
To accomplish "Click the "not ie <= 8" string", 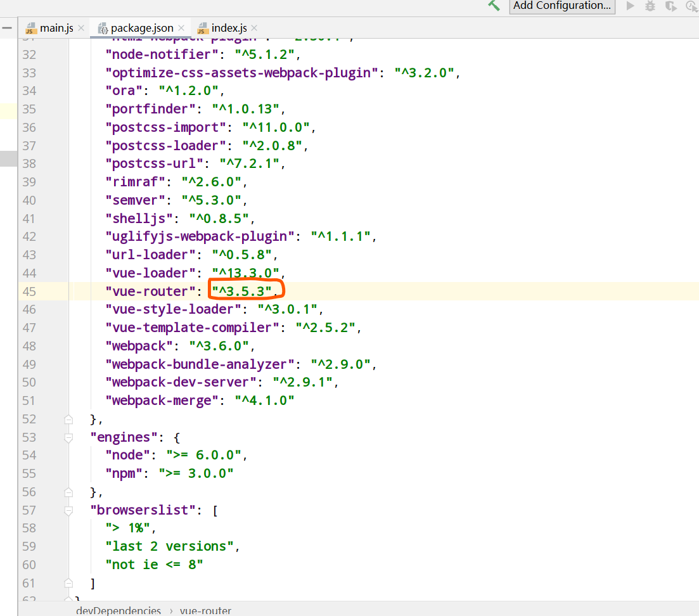I will (154, 565).
